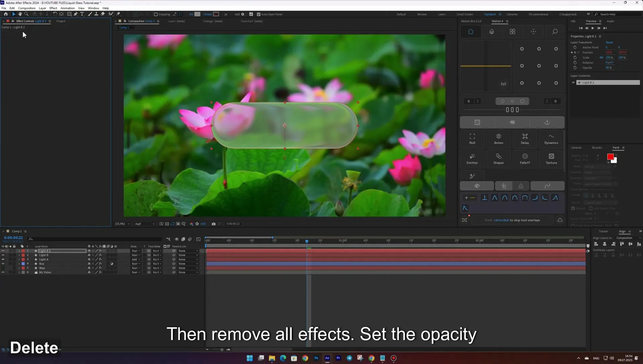Click the Falloff tool in Motion 4
This screenshot has width=643, height=364.
tap(525, 159)
